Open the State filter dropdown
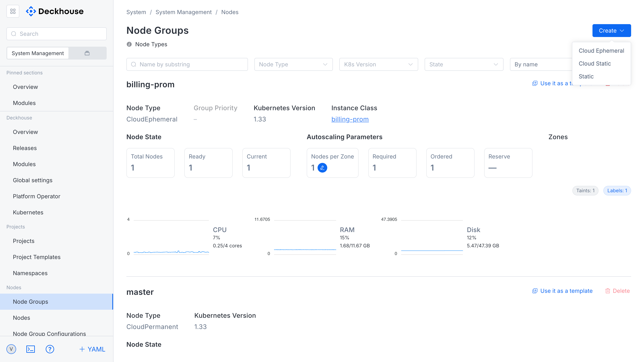Image resolution: width=644 pixels, height=362 pixels. (x=464, y=64)
